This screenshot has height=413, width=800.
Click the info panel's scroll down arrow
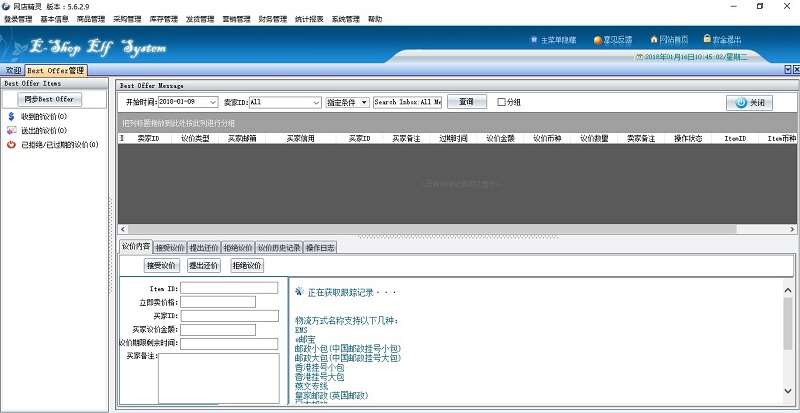coord(788,391)
